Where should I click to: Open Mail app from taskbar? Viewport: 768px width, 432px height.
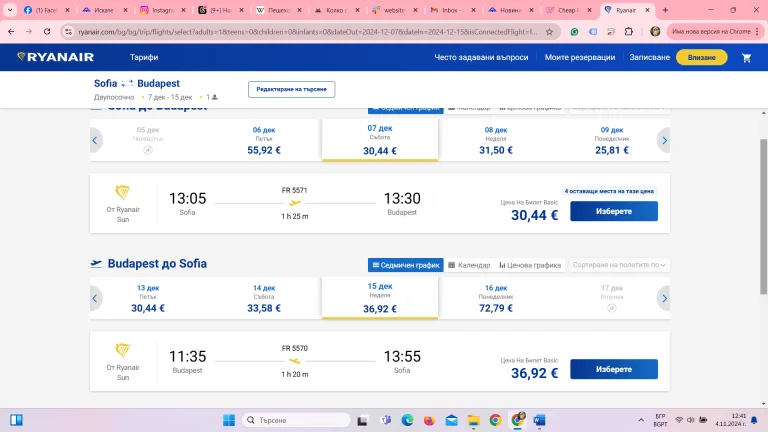point(451,420)
